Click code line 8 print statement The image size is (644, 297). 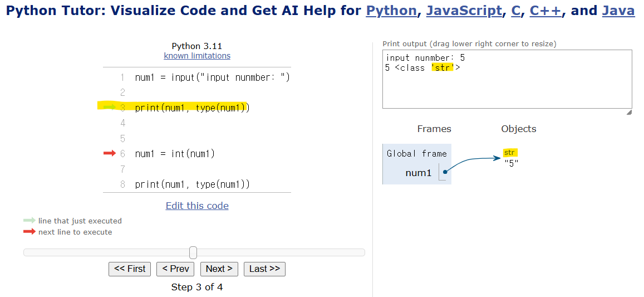[192, 184]
